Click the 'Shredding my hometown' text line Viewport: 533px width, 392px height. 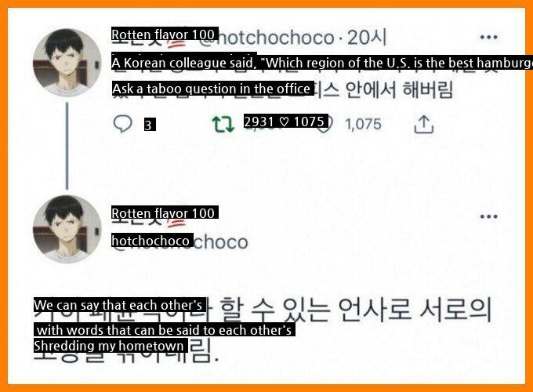[x=111, y=346]
